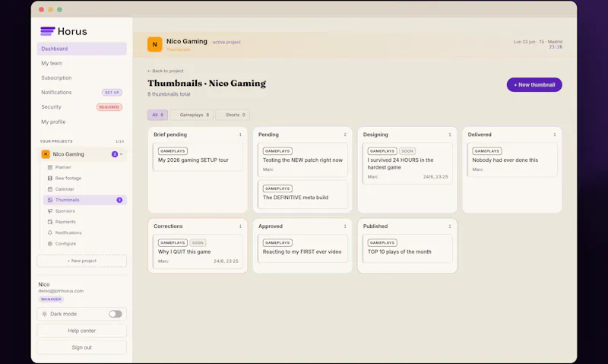The image size is (608, 364).
Task: Select the All filter tab
Action: click(x=157, y=115)
